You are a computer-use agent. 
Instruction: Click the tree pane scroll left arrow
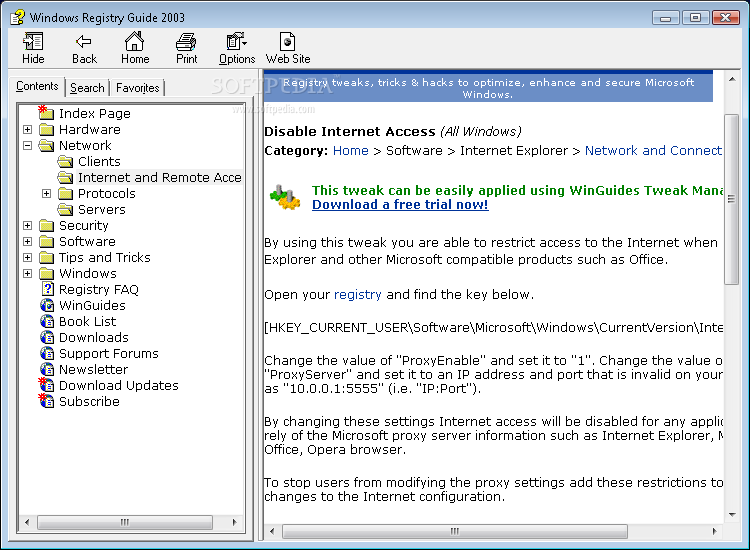pyautogui.click(x=27, y=522)
